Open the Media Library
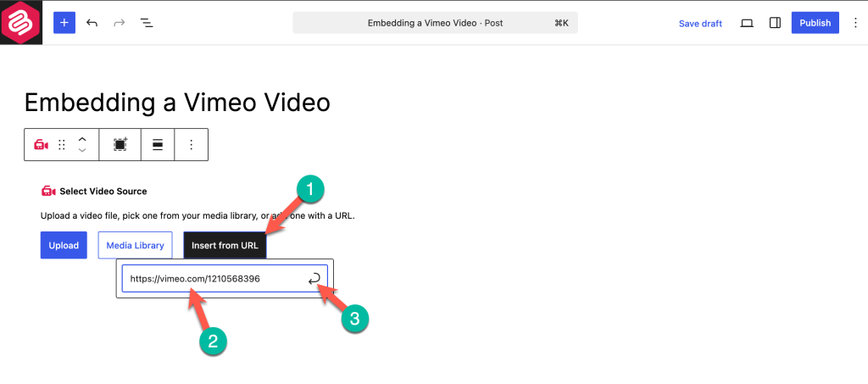 coord(135,245)
